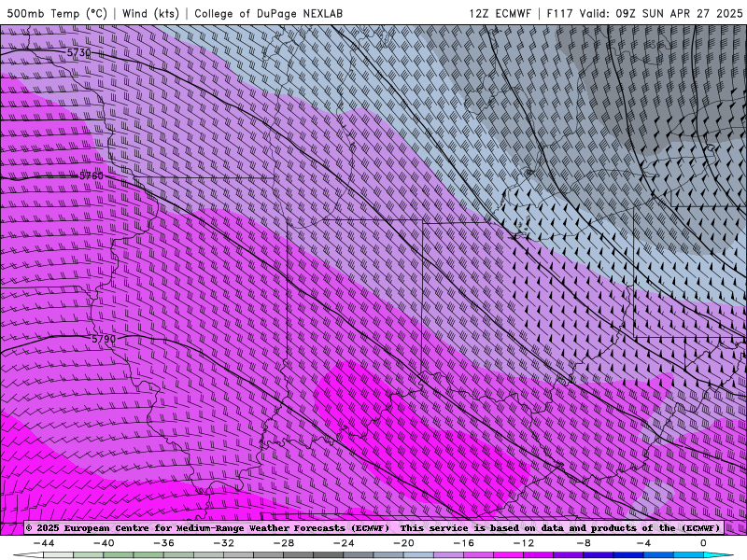Screen dimensions: 747x560
Task: Click "College of DuPage NEXLAB" in header
Action: click(268, 13)
